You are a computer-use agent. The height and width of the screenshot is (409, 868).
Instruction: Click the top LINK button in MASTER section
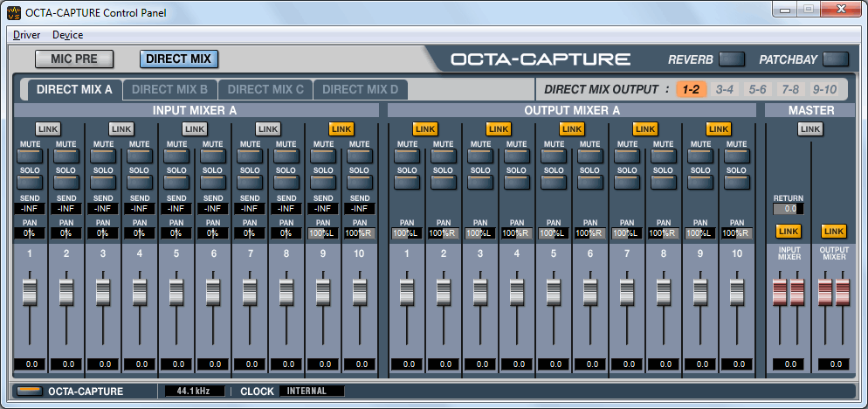[x=810, y=129]
